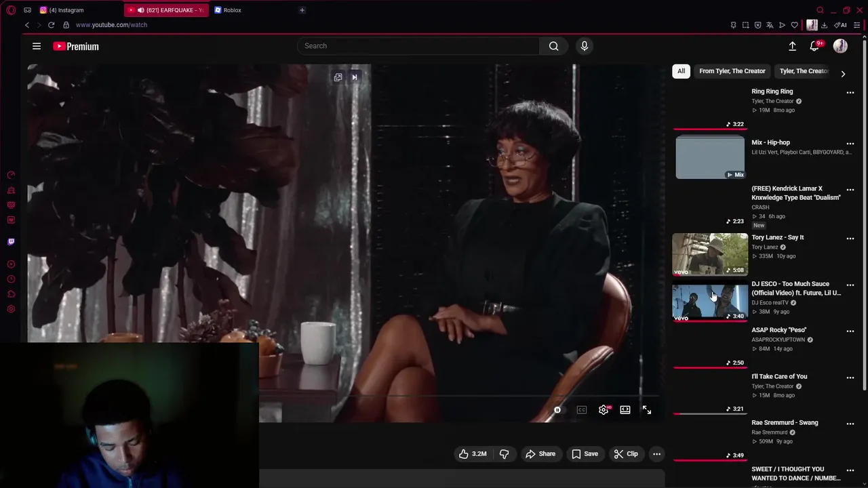Click the search magnifier button

point(554,46)
